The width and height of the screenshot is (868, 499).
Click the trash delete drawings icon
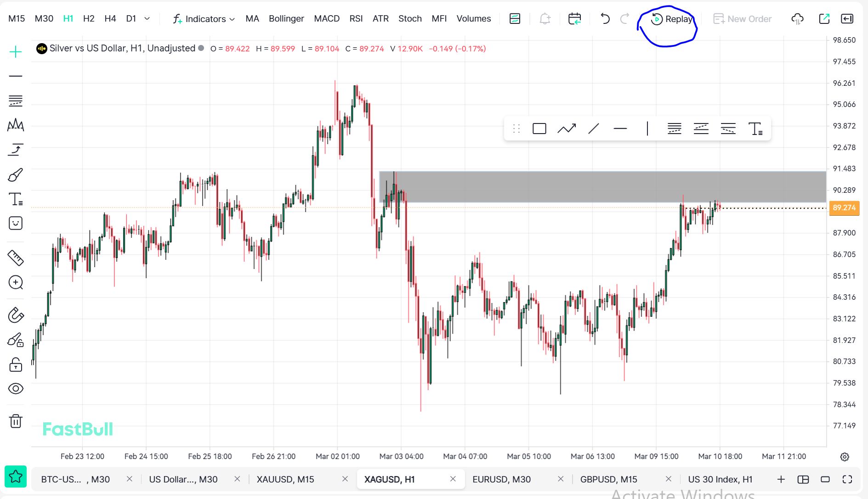pyautogui.click(x=16, y=421)
